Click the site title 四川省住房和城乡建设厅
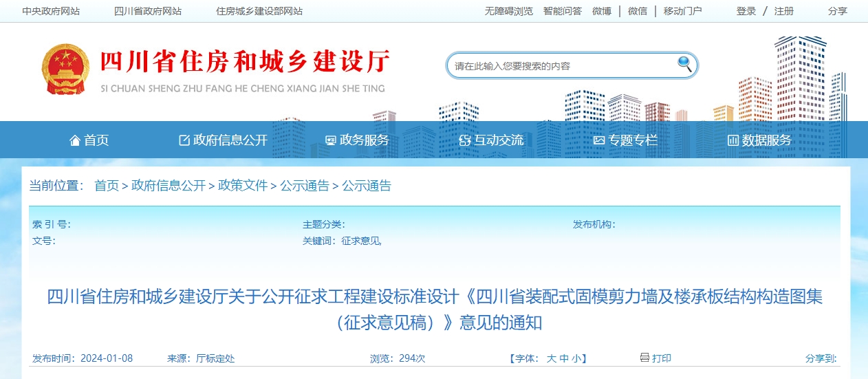Screen dimensions: 868x379 pyautogui.click(x=246, y=63)
